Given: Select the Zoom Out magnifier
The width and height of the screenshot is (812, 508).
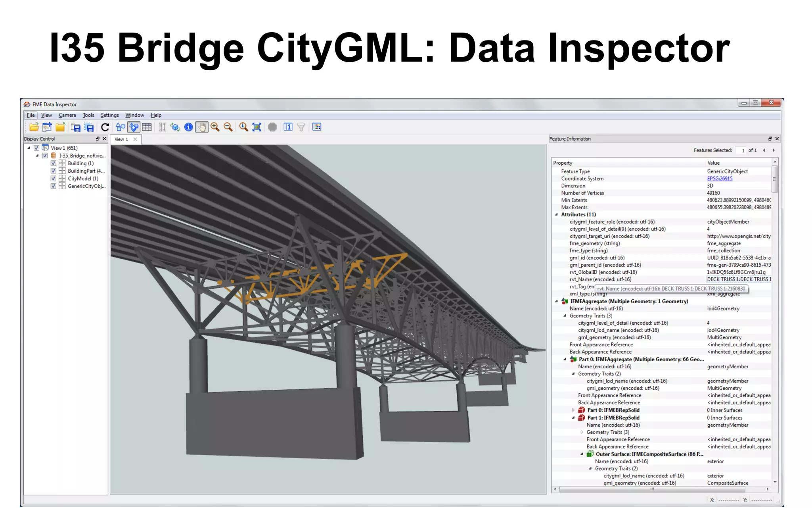Looking at the screenshot, I should click(228, 127).
